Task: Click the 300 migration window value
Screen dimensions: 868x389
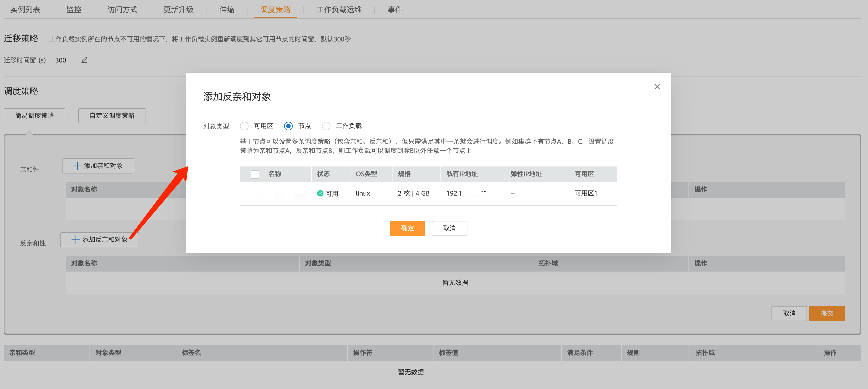Action: pos(61,60)
